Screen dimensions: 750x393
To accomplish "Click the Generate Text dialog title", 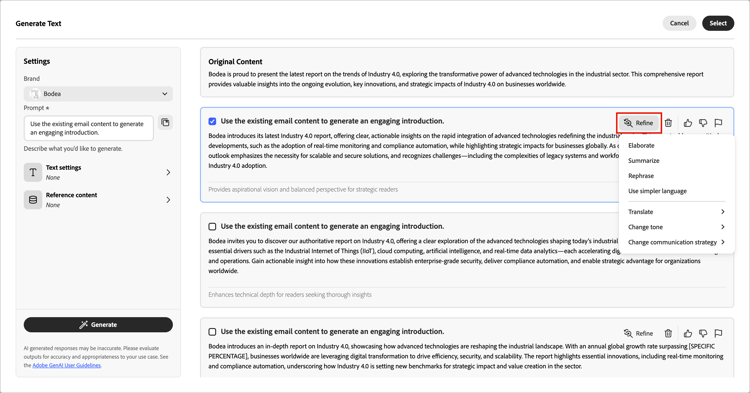I will click(38, 23).
